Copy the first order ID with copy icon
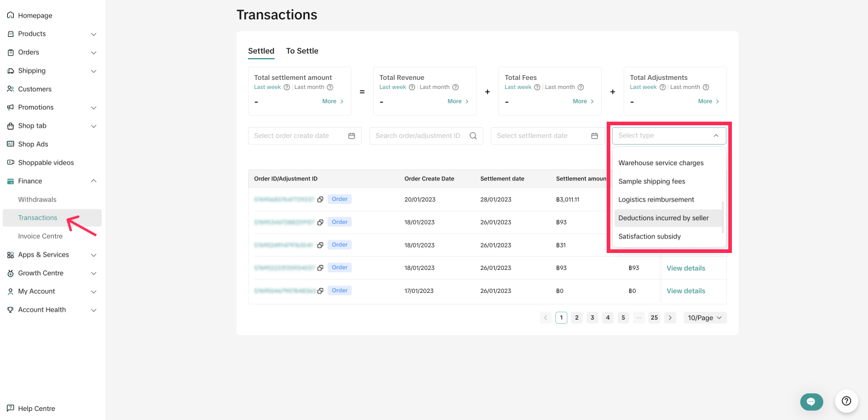The image size is (868, 420). (x=321, y=199)
